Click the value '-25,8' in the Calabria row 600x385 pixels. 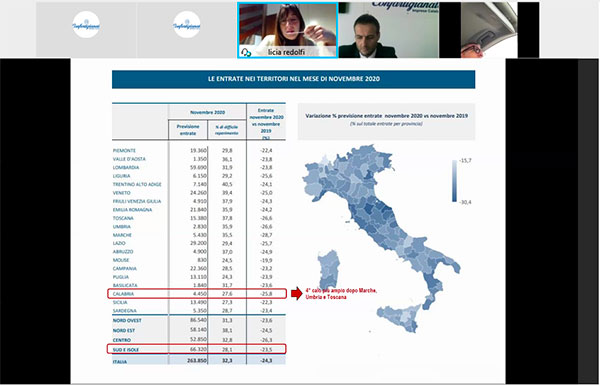click(266, 294)
